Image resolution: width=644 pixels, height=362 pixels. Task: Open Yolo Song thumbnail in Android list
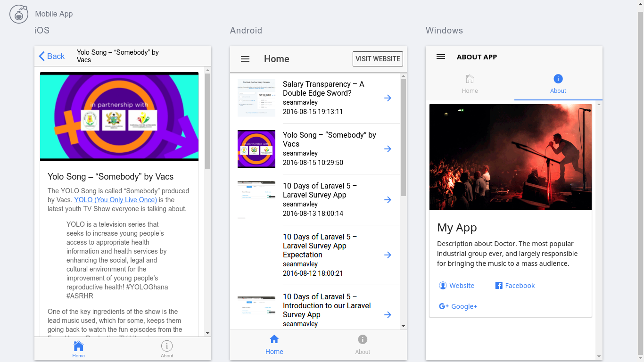256,149
